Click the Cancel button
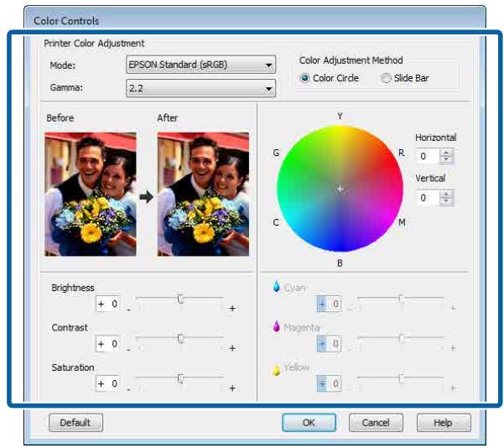 pos(376,423)
